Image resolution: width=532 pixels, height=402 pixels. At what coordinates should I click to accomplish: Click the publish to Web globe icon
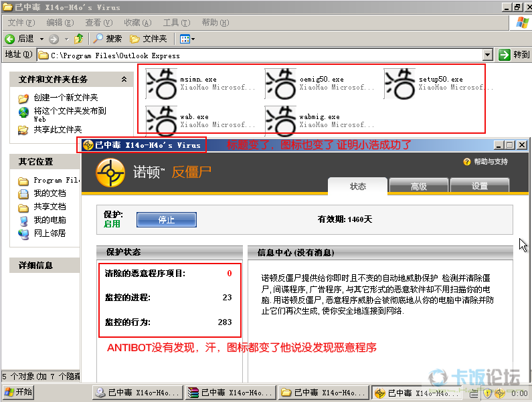pos(23,112)
